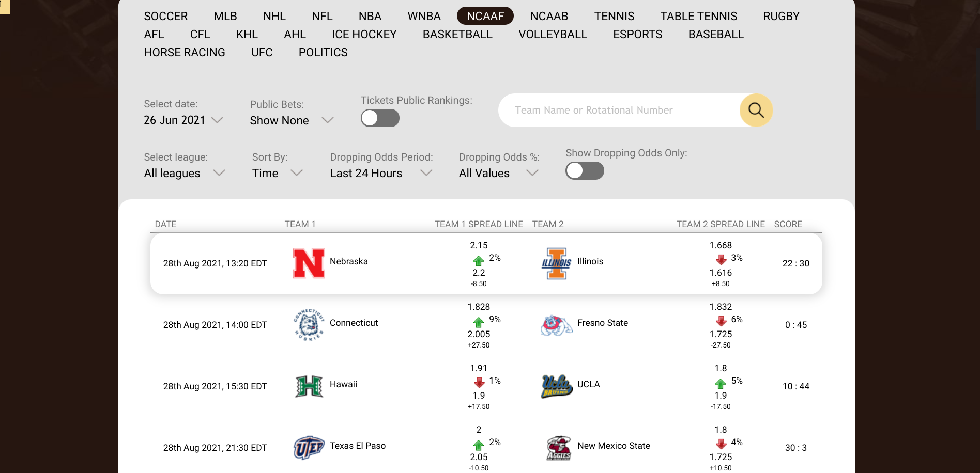Switch to the NCAAB tab
This screenshot has height=473, width=980.
pyautogui.click(x=549, y=16)
